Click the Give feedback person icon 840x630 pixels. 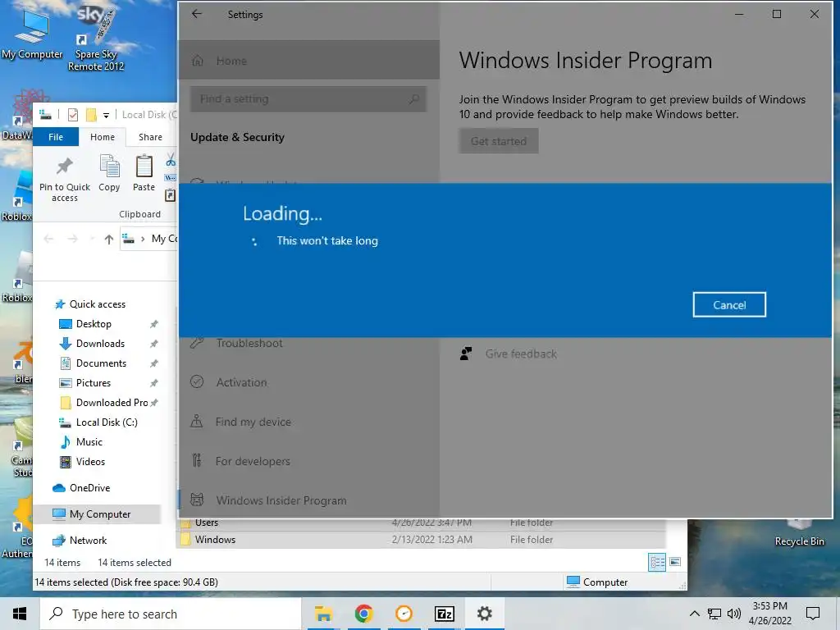(x=466, y=354)
